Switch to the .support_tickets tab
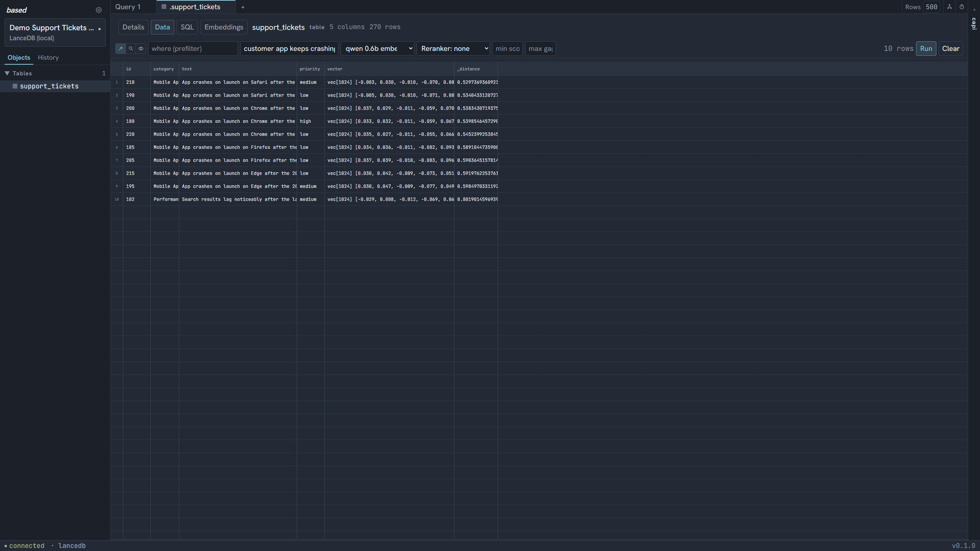The width and height of the screenshot is (980, 551). click(195, 7)
